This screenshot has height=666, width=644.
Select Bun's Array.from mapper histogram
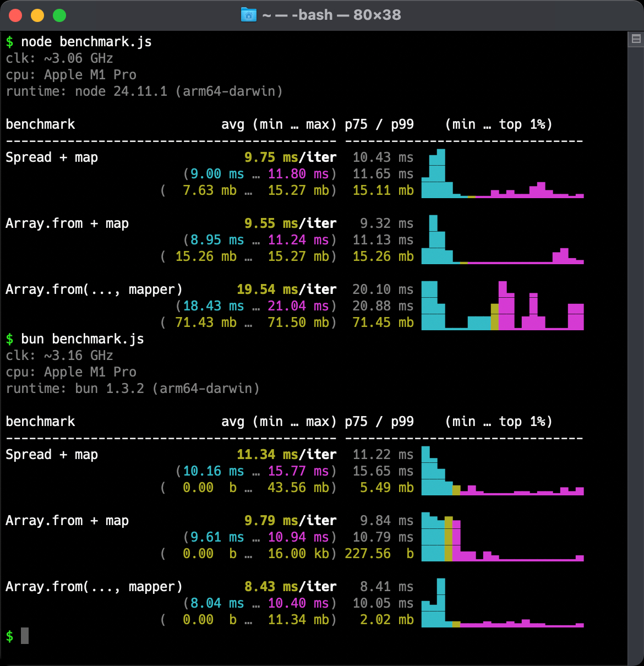pos(502,603)
